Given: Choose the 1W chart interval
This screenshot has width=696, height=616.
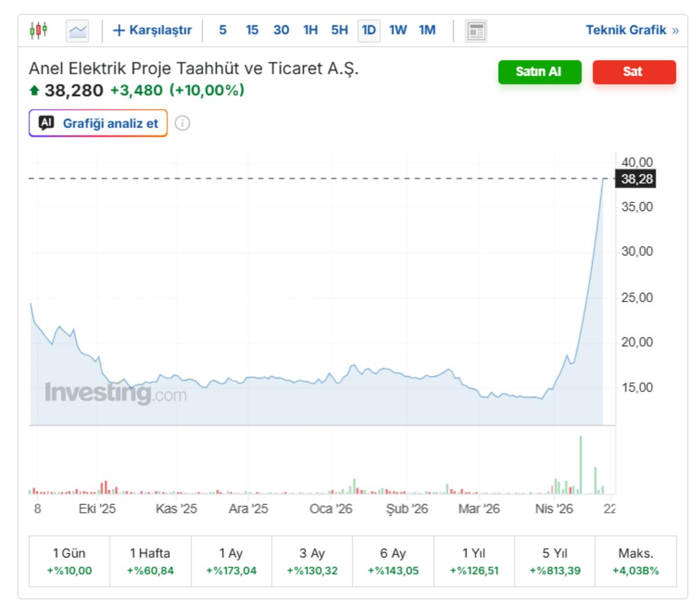Looking at the screenshot, I should (397, 30).
